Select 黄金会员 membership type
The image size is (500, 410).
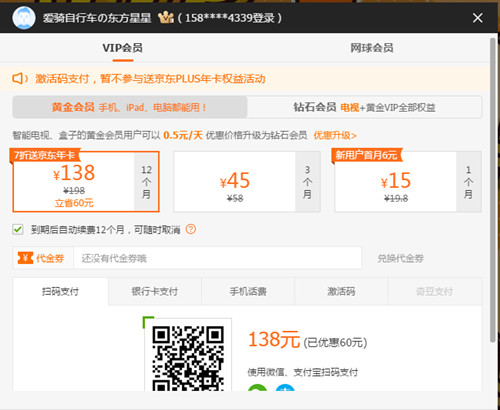130,107
